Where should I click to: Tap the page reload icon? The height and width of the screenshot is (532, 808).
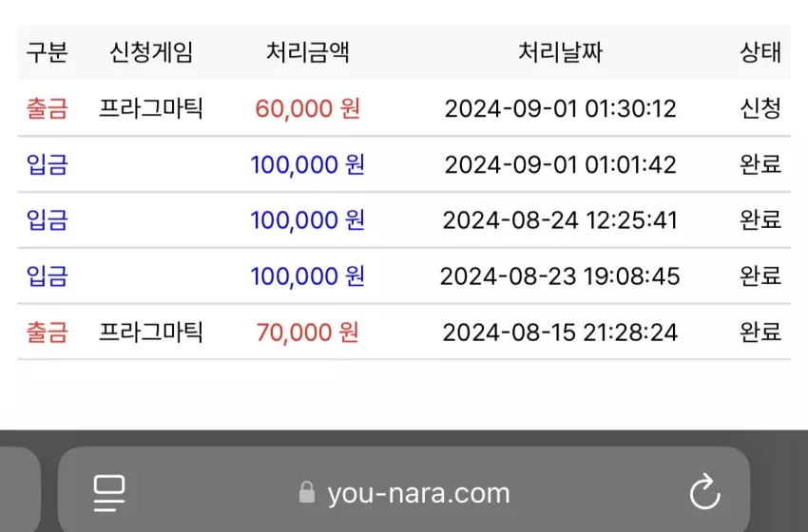click(x=705, y=492)
